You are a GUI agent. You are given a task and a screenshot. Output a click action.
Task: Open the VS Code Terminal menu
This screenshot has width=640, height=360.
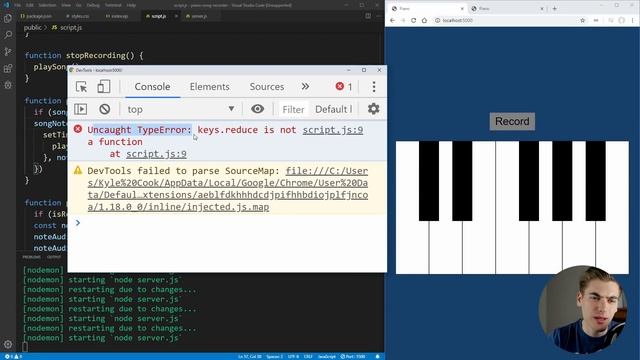coord(113,5)
